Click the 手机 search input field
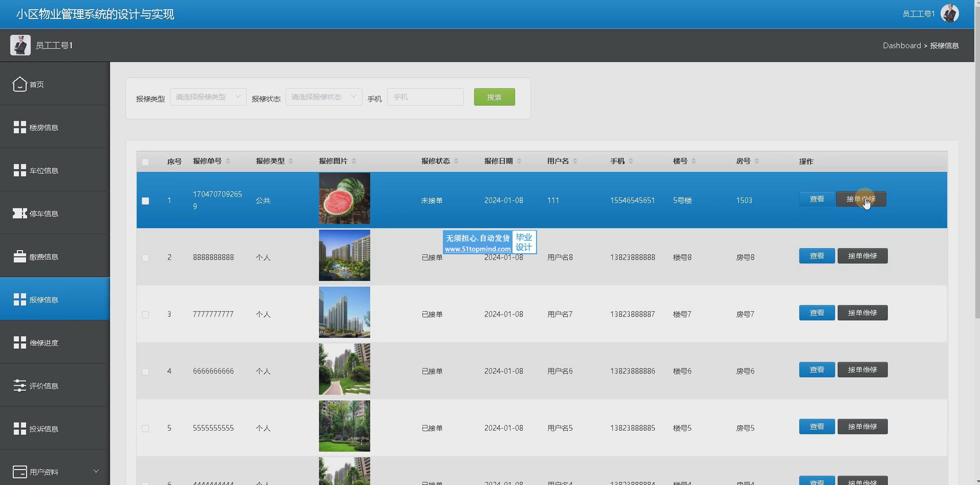Image resolution: width=980 pixels, height=485 pixels. point(425,97)
